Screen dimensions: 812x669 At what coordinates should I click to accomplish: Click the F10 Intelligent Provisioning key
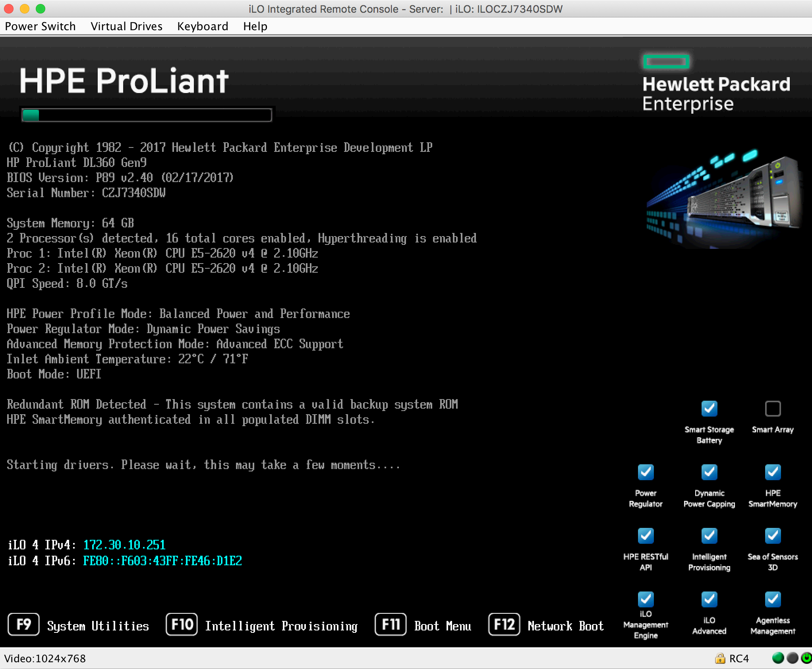(x=182, y=624)
